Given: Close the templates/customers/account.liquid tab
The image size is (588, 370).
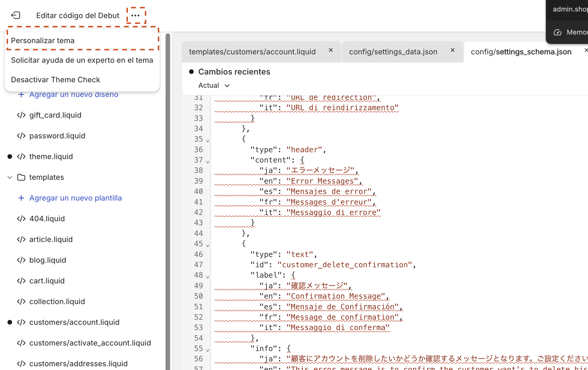Looking at the screenshot, I should tap(331, 50).
